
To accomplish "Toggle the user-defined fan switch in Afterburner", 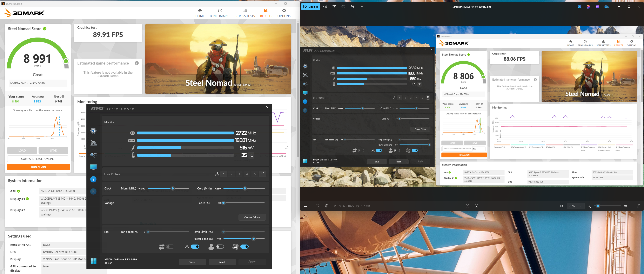I will tap(220, 247).
